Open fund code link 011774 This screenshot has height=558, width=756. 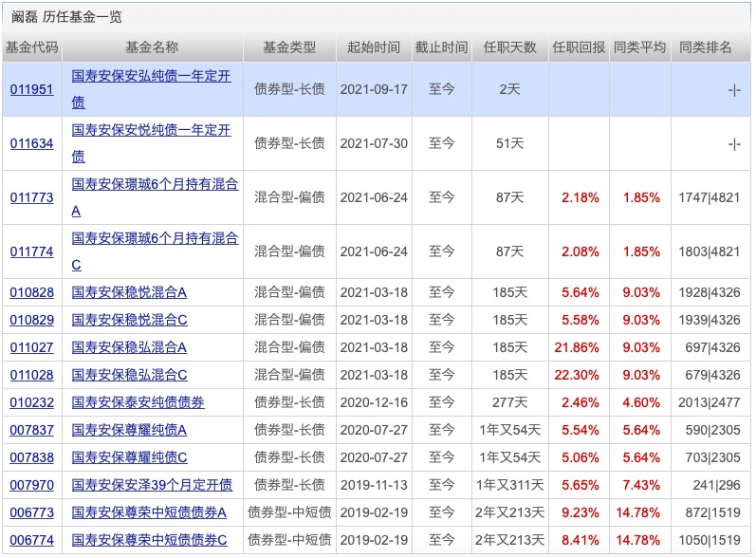[x=32, y=251]
